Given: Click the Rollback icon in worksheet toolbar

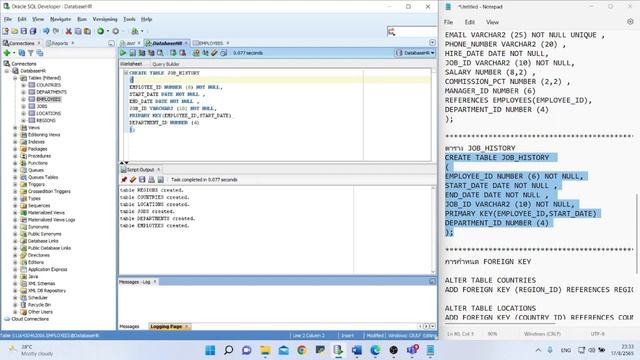Looking at the screenshot, I should (182, 53).
